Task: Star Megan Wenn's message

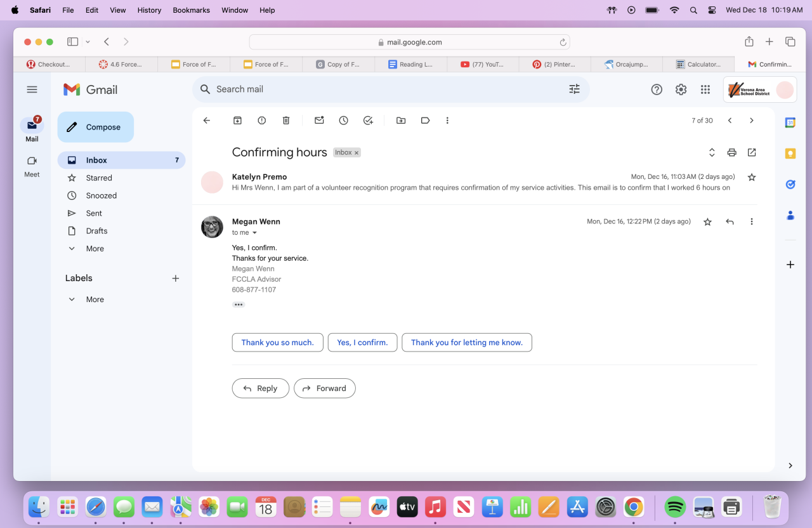Action: pos(707,221)
